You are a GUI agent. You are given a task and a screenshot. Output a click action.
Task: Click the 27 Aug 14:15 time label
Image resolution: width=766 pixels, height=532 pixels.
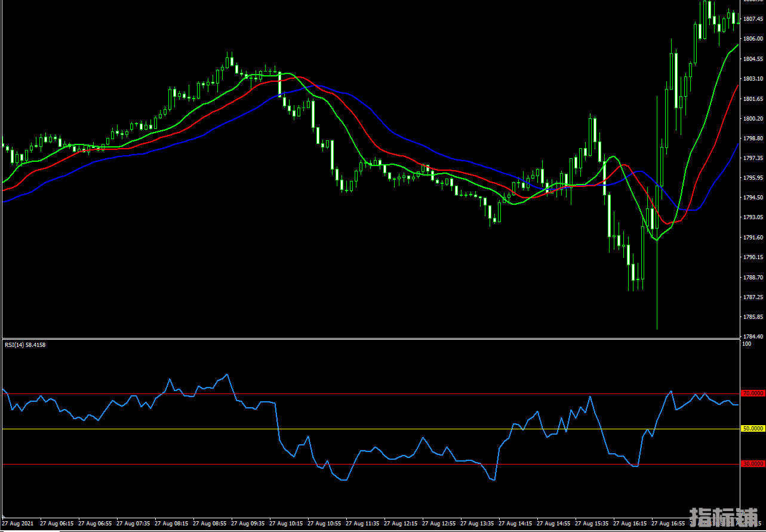point(515,524)
